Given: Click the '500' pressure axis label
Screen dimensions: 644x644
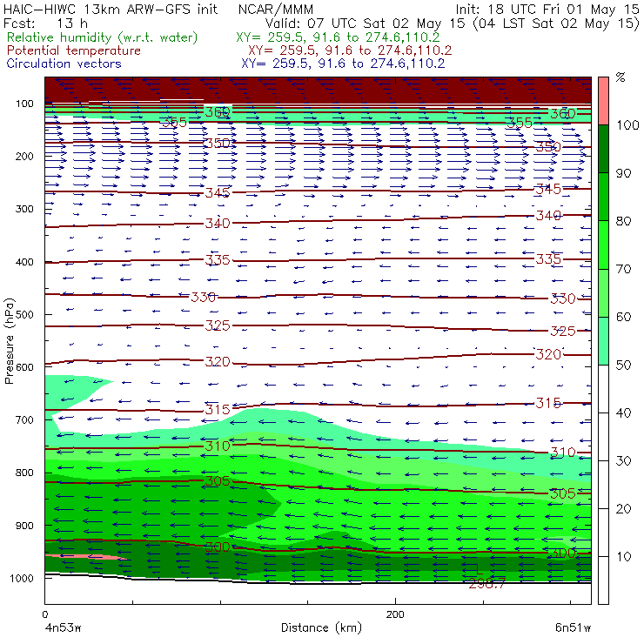Looking at the screenshot, I should pos(24,314).
